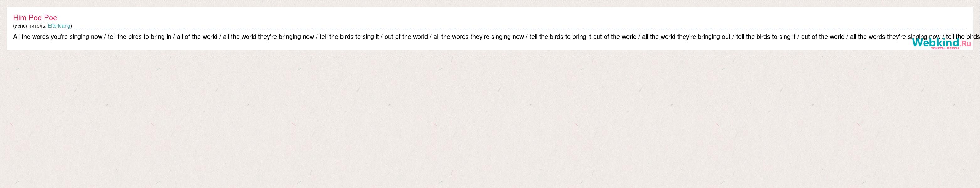Screen dimensions: 980x188
Task: Click the lyric "tell the birds to bring in"
Action: click(x=140, y=37)
